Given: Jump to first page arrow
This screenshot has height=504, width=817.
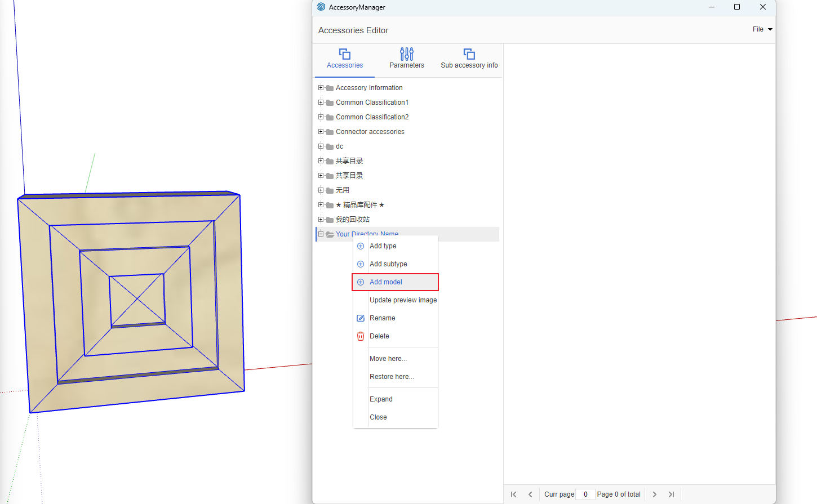Looking at the screenshot, I should [513, 494].
